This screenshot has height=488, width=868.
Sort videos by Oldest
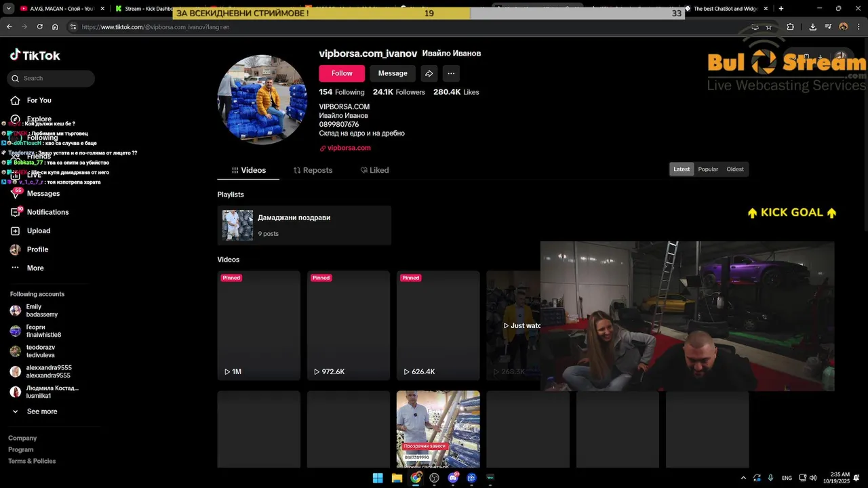735,169
